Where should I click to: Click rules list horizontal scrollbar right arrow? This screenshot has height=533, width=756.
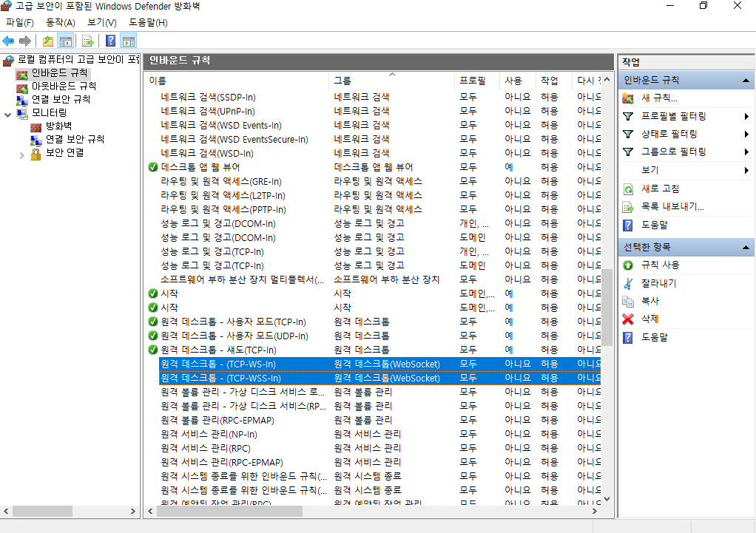[x=595, y=512]
